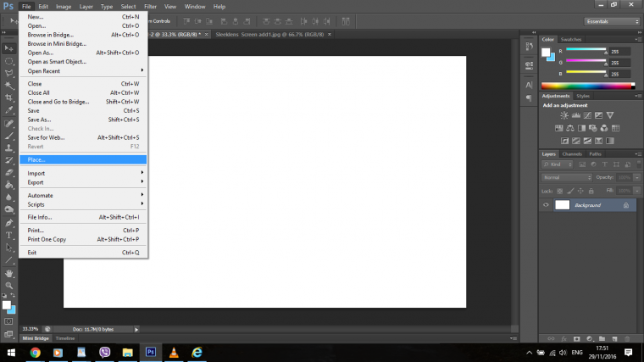This screenshot has height=362, width=644.
Task: Select the Magic Wand tool
Action: tap(9, 86)
